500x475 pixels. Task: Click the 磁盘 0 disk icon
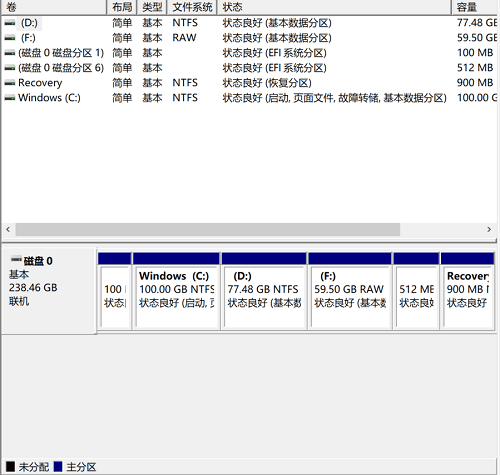point(16,259)
